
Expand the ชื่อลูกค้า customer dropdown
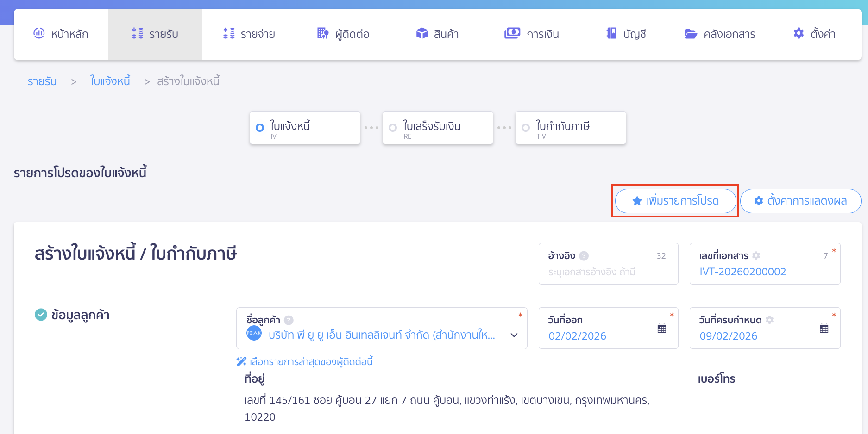514,335
